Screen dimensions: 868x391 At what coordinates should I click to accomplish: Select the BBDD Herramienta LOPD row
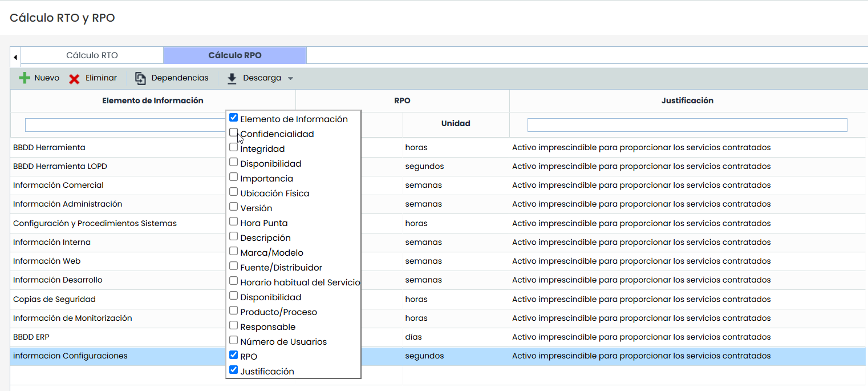click(x=60, y=167)
